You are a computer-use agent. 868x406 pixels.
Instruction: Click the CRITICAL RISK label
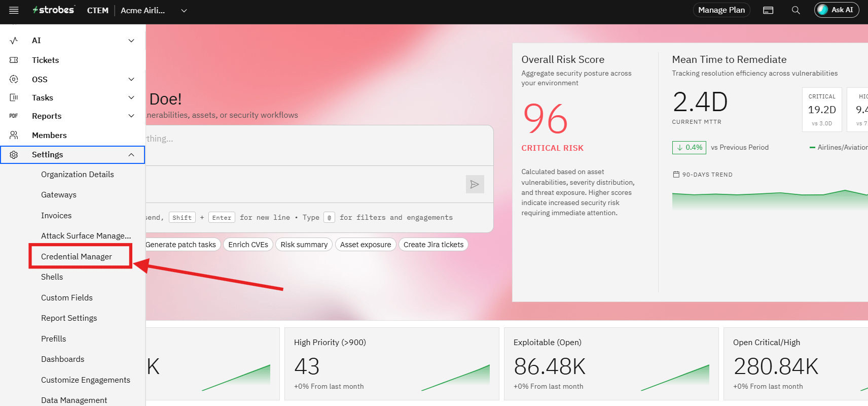click(553, 148)
